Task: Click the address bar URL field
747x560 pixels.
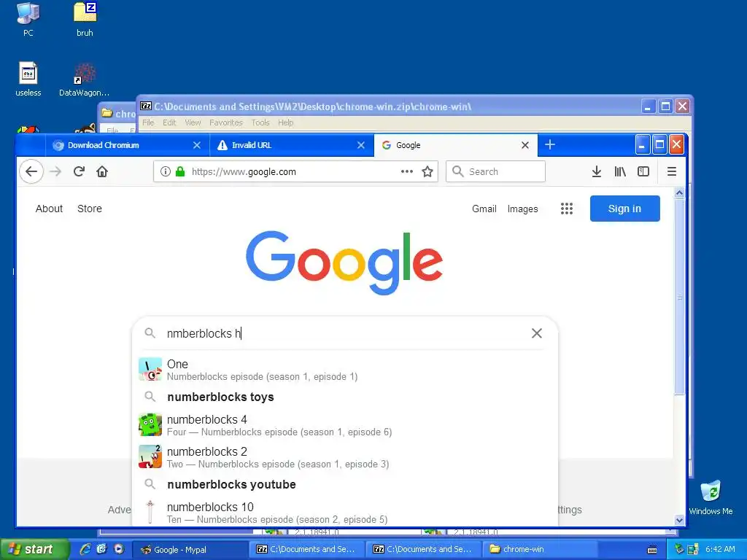Action: tap(295, 172)
